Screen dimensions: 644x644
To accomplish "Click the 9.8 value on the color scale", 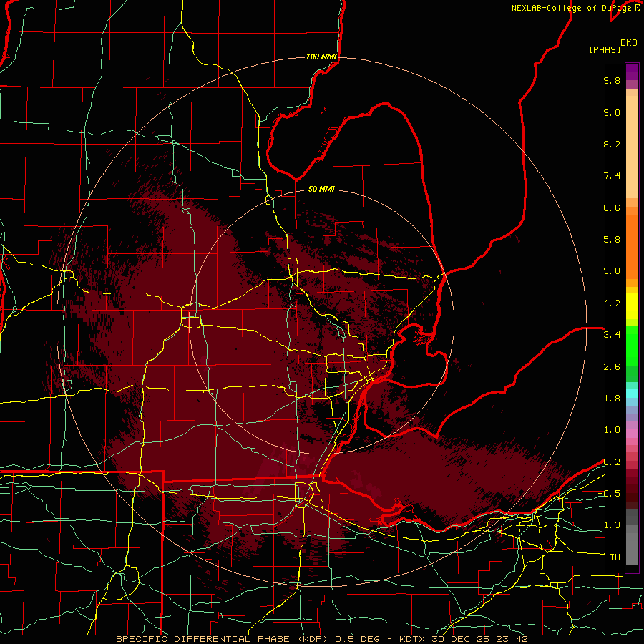I will pyautogui.click(x=612, y=80).
